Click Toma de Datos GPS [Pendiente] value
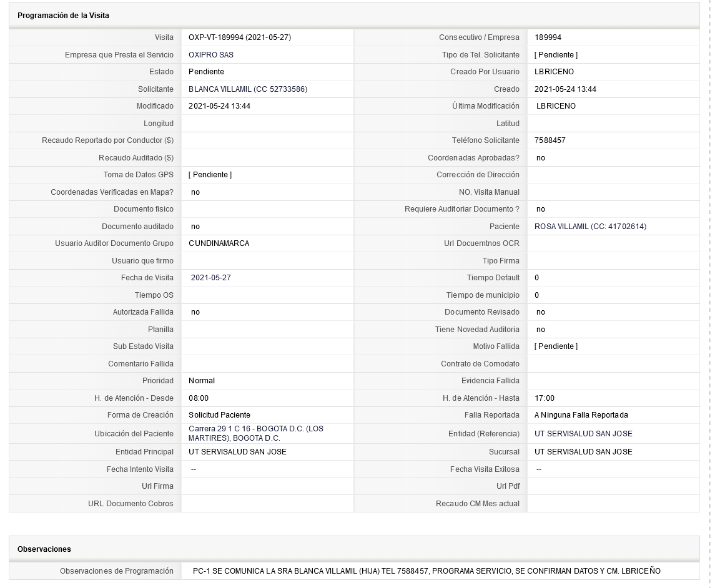 (x=210, y=175)
